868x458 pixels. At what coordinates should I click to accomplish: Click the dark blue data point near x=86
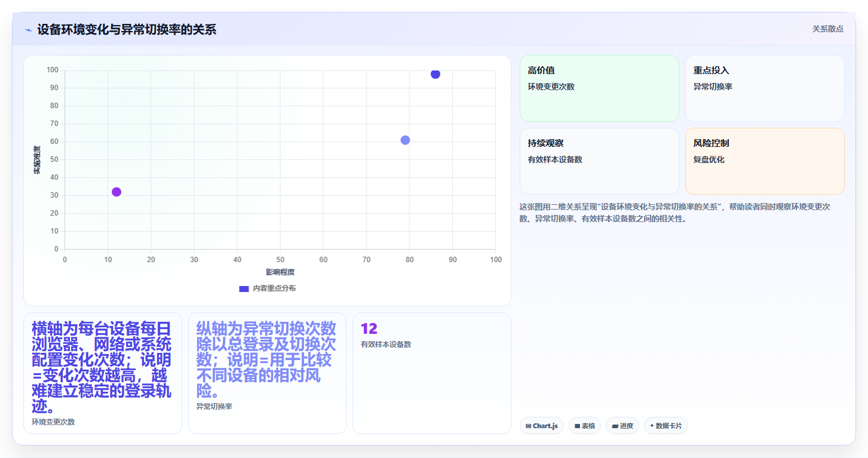[x=435, y=74]
